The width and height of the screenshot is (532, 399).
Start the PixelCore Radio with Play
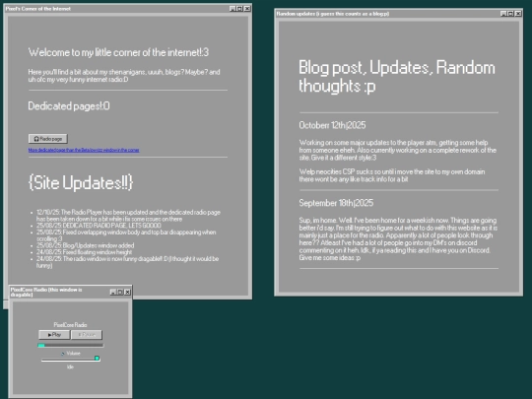[54, 335]
